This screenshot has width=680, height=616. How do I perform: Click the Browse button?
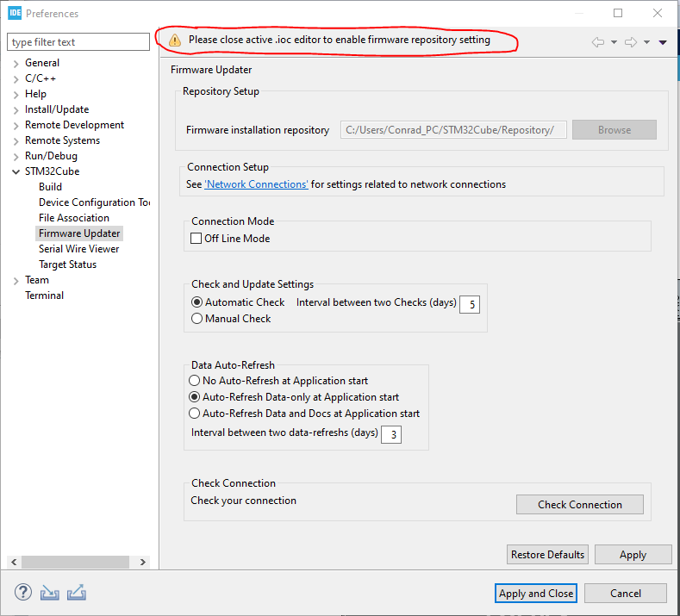pyautogui.click(x=614, y=129)
